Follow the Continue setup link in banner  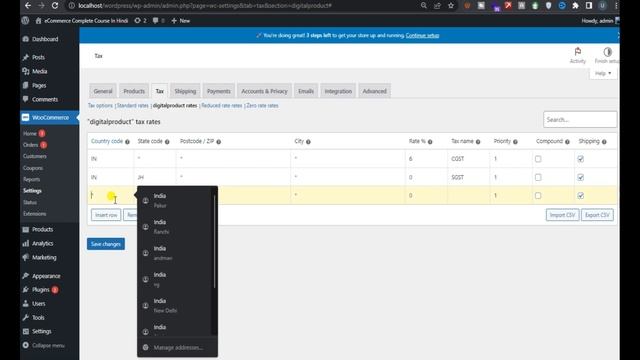pos(422,36)
